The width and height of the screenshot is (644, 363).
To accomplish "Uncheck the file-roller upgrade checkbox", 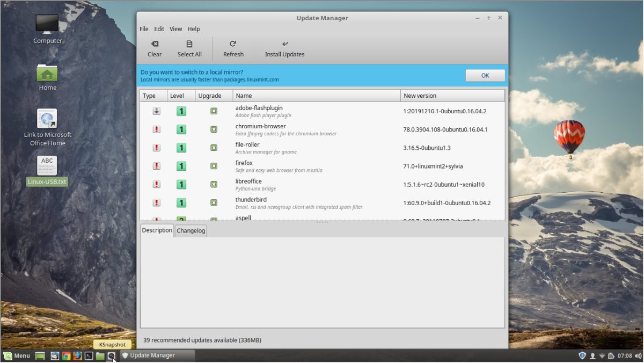I will [x=214, y=148].
